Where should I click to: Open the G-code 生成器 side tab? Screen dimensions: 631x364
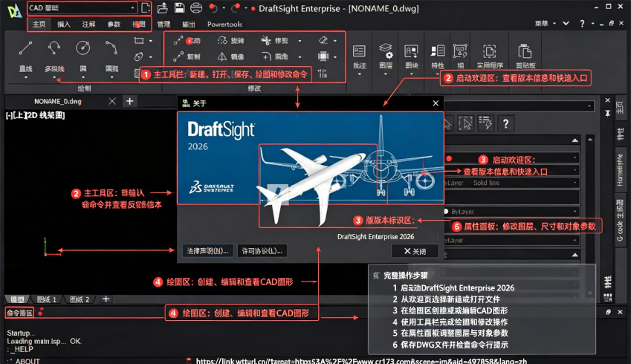(x=620, y=220)
